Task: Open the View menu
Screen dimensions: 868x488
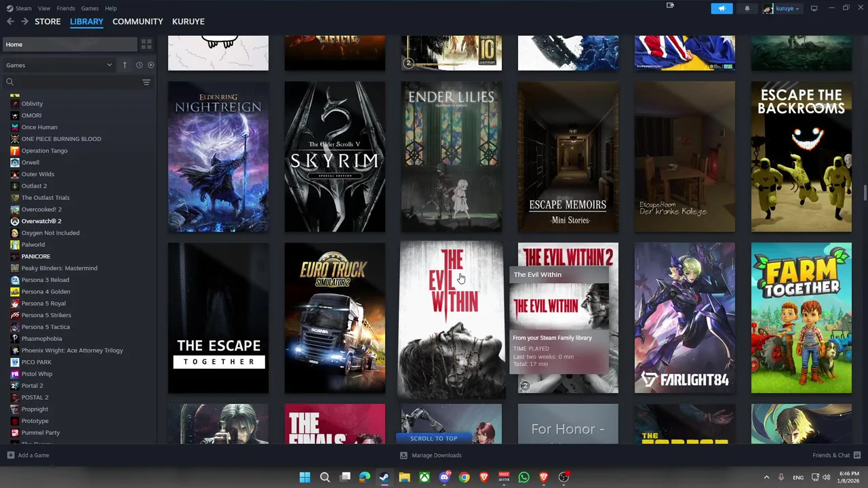Action: [44, 8]
